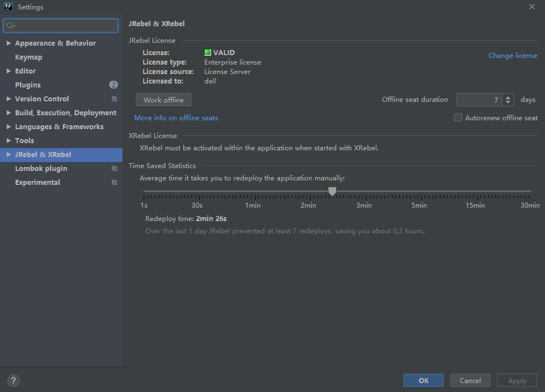
Task: Open More info on offline seats link
Action: pos(176,118)
